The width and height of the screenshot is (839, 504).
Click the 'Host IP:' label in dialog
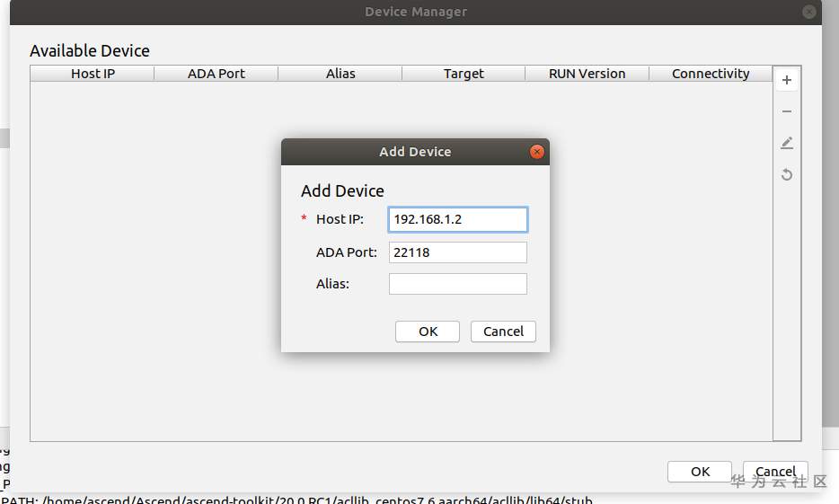click(340, 219)
